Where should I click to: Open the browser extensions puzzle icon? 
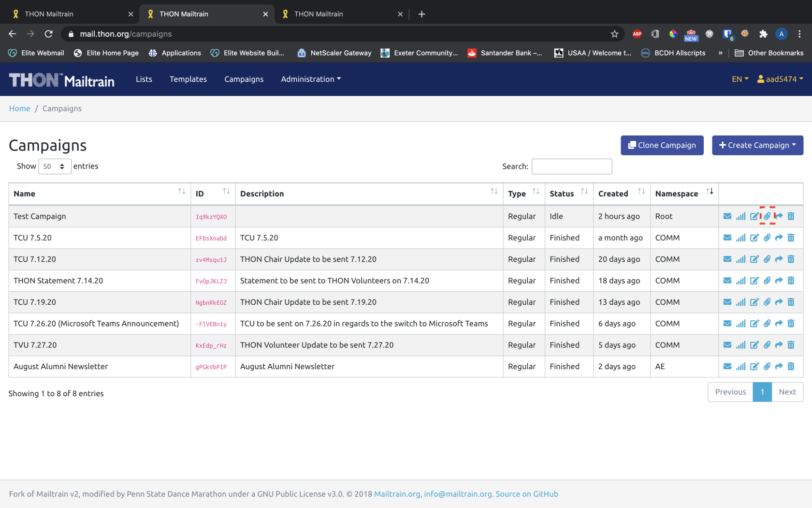click(763, 34)
